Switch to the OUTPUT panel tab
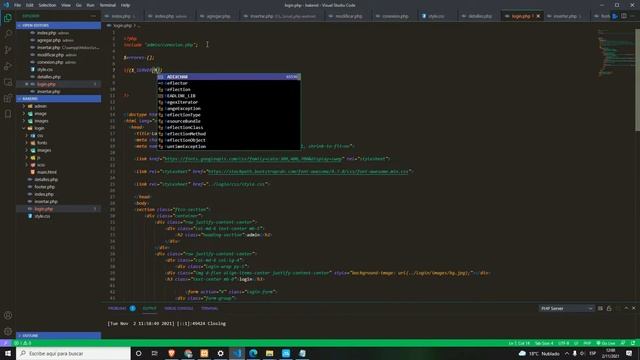Screen dimensions: 640x360 149,308
